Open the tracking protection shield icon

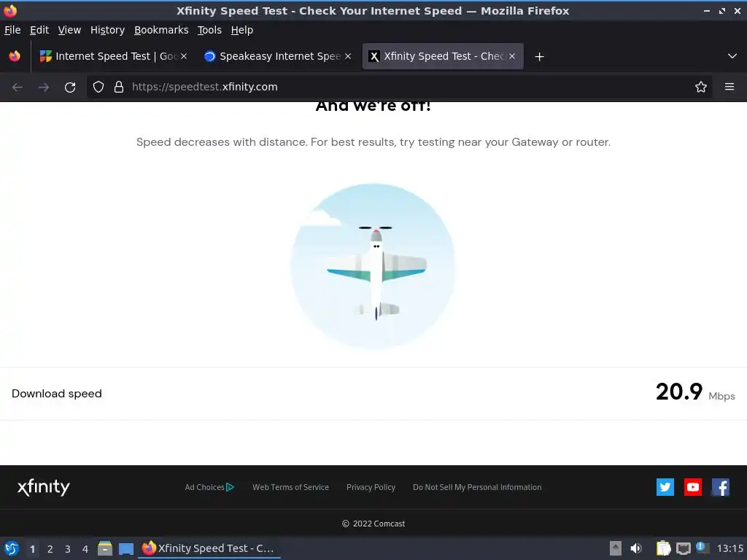point(98,87)
